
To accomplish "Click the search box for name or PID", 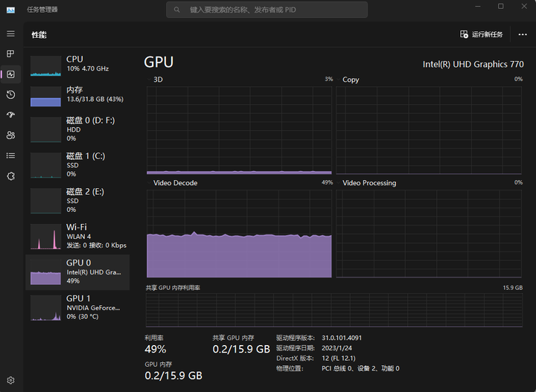I will tap(267, 10).
